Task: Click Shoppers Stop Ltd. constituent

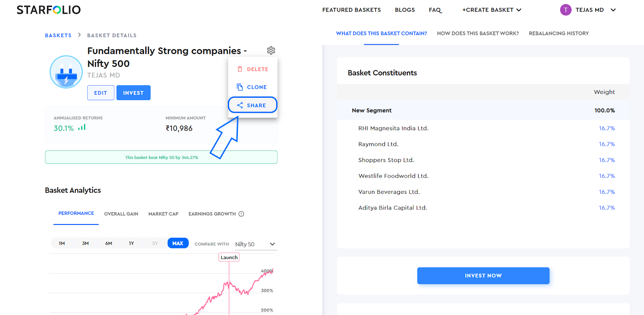Action: point(386,160)
